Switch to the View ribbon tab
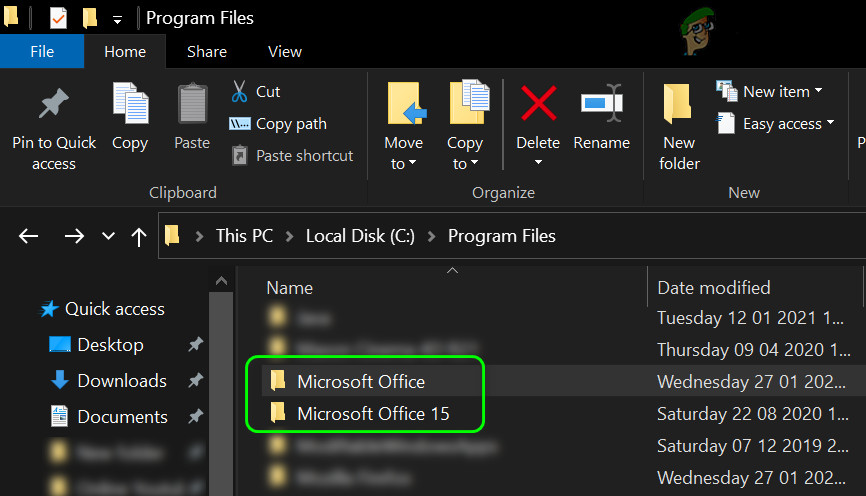Image resolution: width=866 pixels, height=496 pixels. [x=285, y=51]
